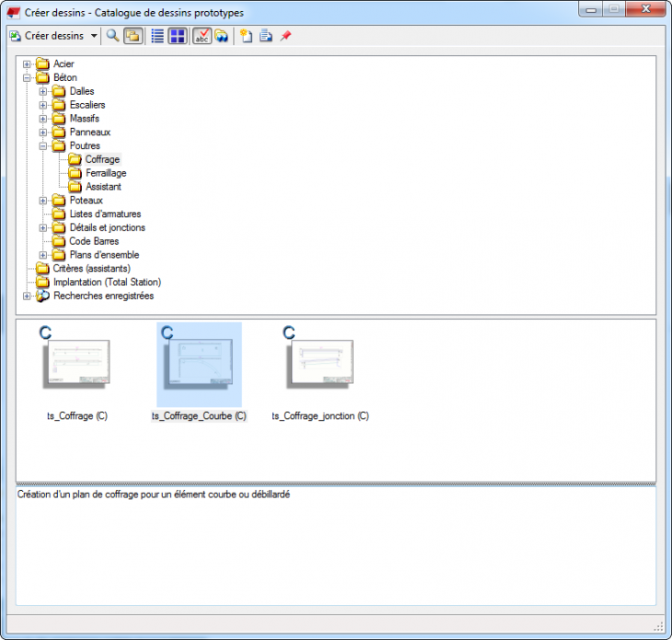
Task: Toggle the folder tree view icon
Action: coord(133,36)
